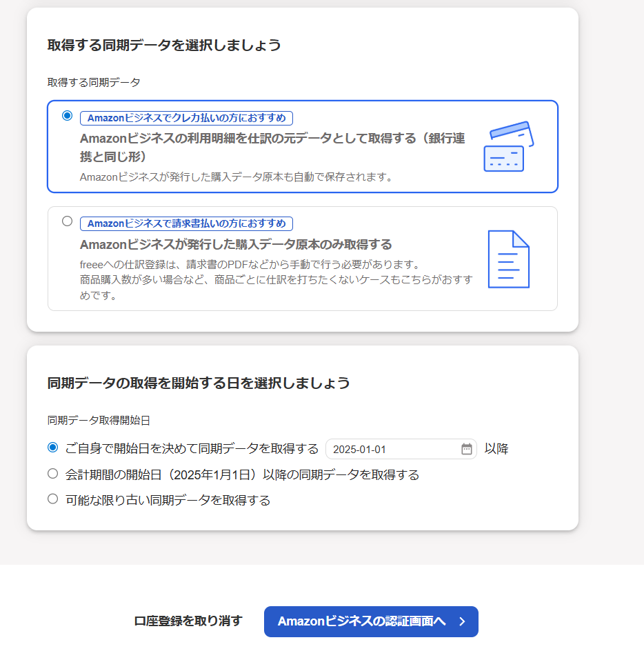644x651 pixels.
Task: Click the Amazonビジネスで請求書払いの方におすすめ badge
Action: pos(186,223)
